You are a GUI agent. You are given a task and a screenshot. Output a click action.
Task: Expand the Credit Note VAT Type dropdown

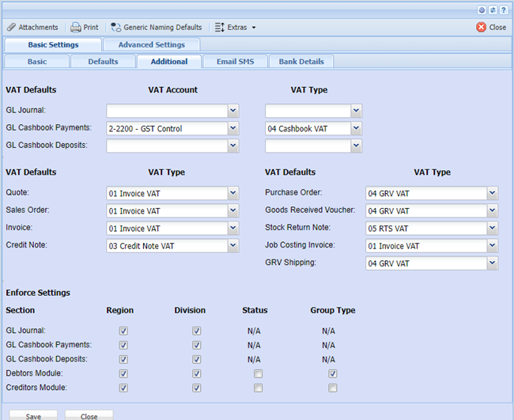232,246
